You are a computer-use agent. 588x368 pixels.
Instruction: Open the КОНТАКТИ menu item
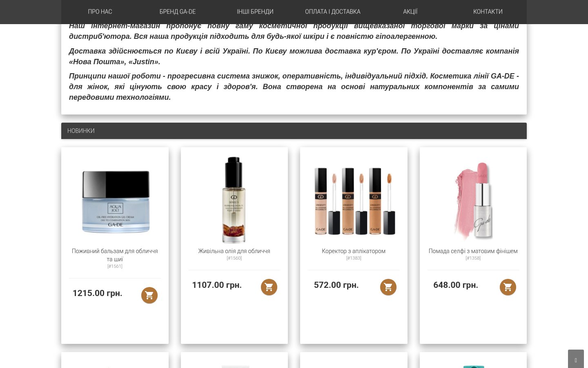point(488,12)
